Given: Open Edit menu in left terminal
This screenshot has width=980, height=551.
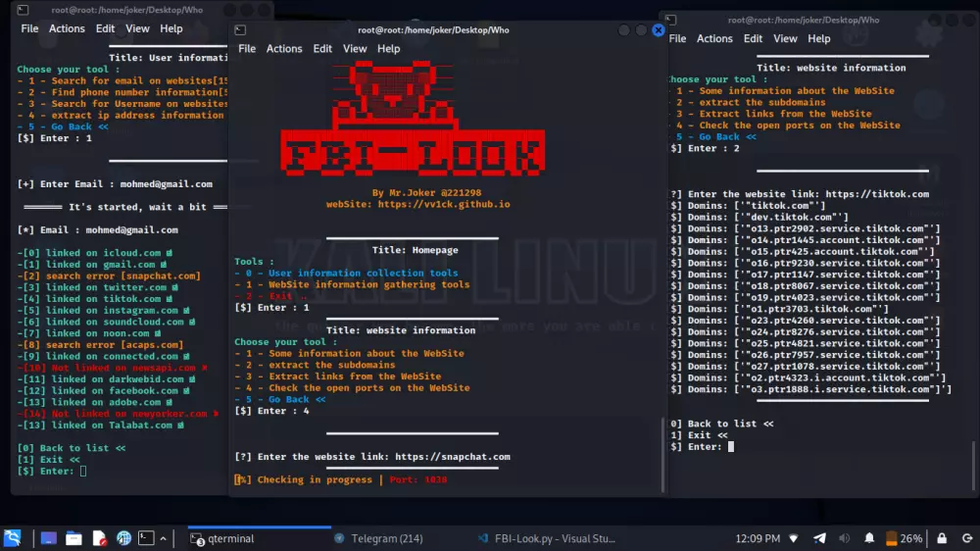Looking at the screenshot, I should 105,28.
